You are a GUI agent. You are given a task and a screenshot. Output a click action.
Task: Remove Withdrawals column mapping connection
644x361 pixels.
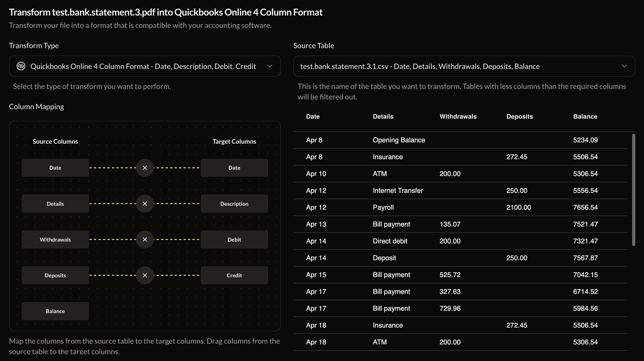pos(145,239)
